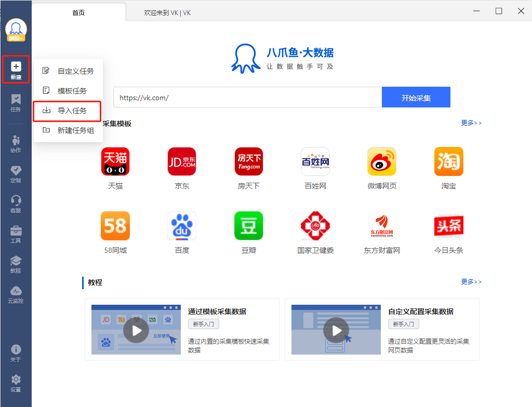Open 更多 link beside 采集模板 section
This screenshot has width=532, height=407.
pos(471,123)
